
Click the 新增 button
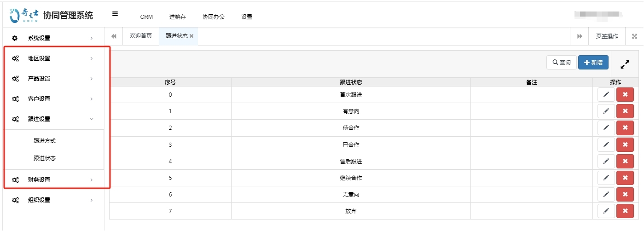pos(593,62)
